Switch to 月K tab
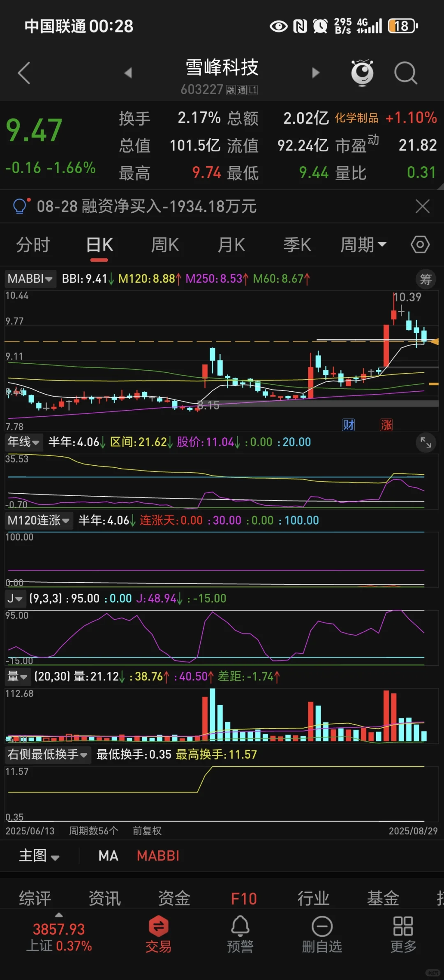 (x=231, y=245)
